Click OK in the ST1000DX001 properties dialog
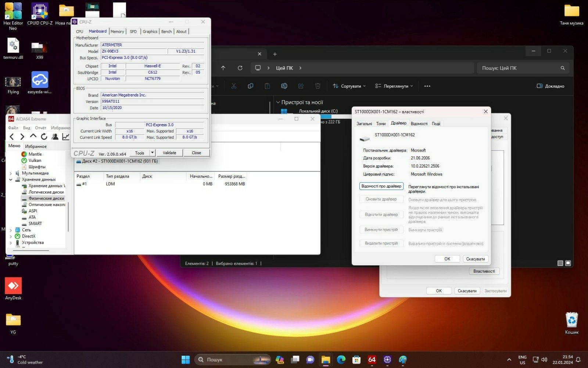588x368 pixels. tap(447, 259)
